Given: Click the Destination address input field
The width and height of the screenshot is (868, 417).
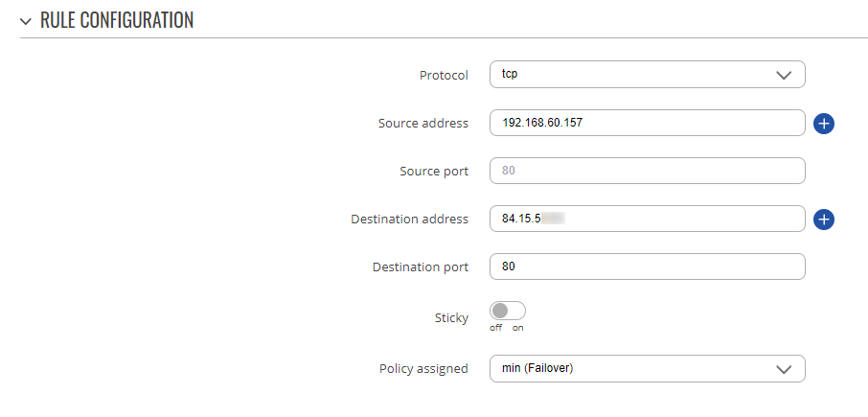Looking at the screenshot, I should coord(647,219).
